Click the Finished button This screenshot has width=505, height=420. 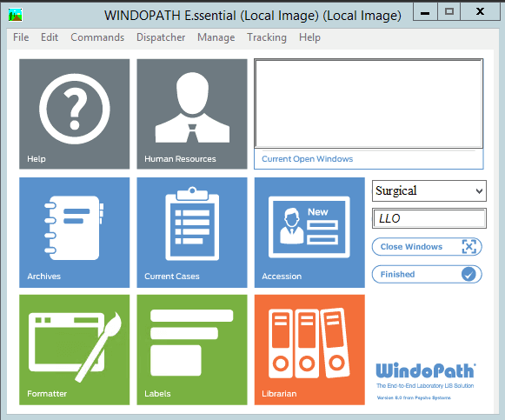coord(427,275)
